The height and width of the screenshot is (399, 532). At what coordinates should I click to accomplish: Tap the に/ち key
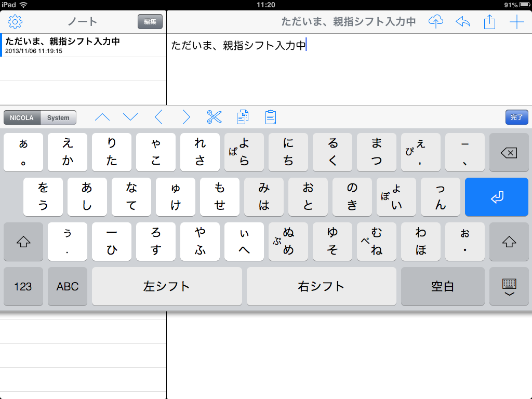pos(288,152)
